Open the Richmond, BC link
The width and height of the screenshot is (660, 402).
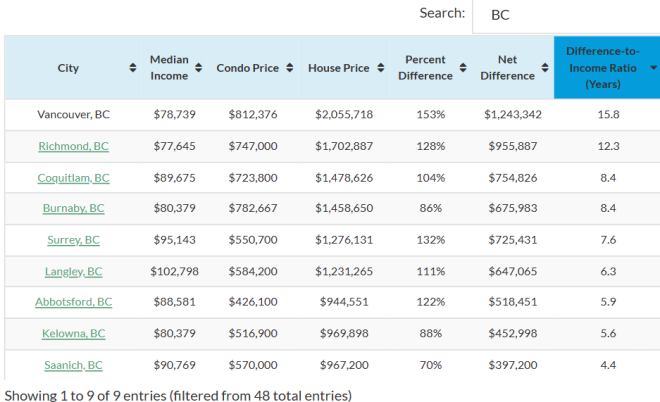click(73, 146)
